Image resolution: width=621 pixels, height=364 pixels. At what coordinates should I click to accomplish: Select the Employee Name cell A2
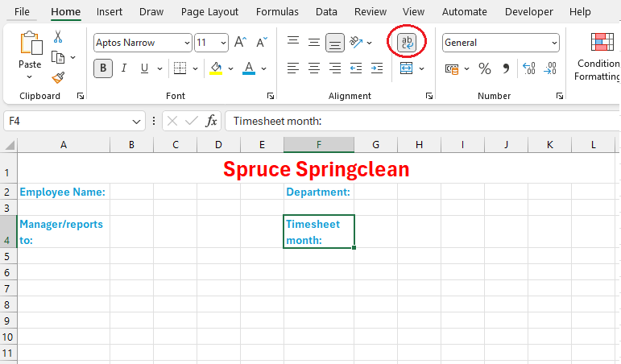point(63,192)
